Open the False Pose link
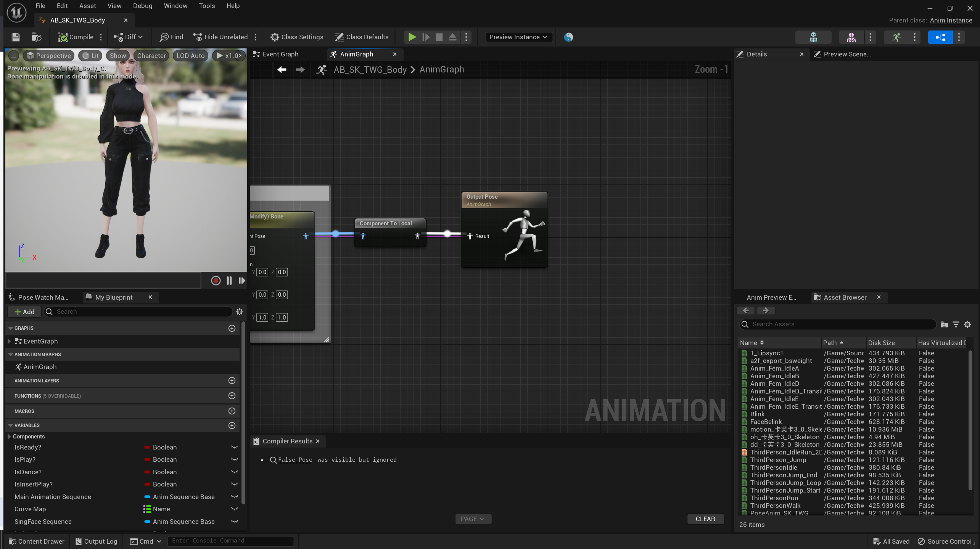This screenshot has width=980, height=549. tap(295, 460)
